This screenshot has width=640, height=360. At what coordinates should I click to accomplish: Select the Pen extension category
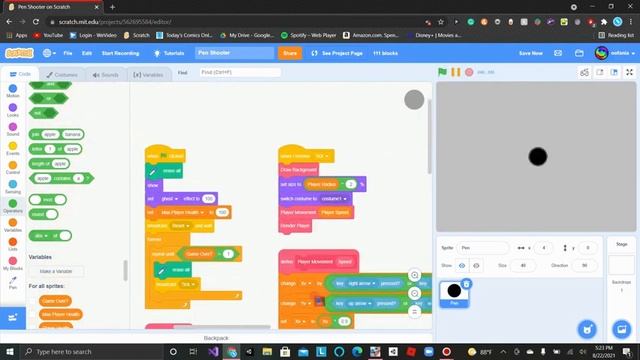point(13,282)
